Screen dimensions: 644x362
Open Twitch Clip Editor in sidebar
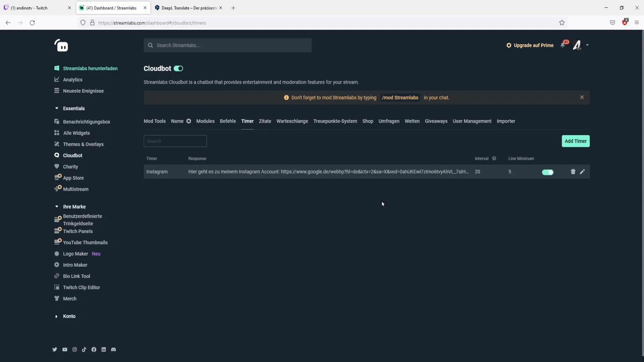(77, 287)
